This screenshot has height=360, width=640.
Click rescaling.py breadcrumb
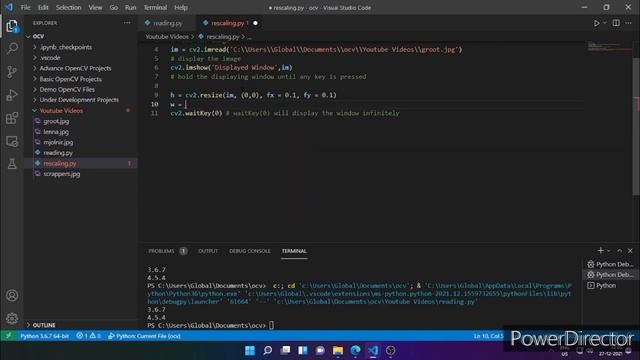point(222,37)
